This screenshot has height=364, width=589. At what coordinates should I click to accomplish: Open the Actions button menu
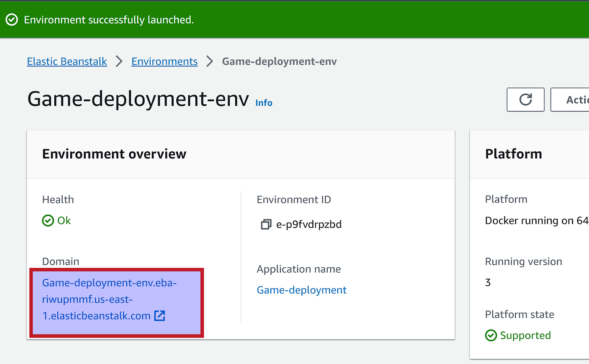click(x=570, y=100)
